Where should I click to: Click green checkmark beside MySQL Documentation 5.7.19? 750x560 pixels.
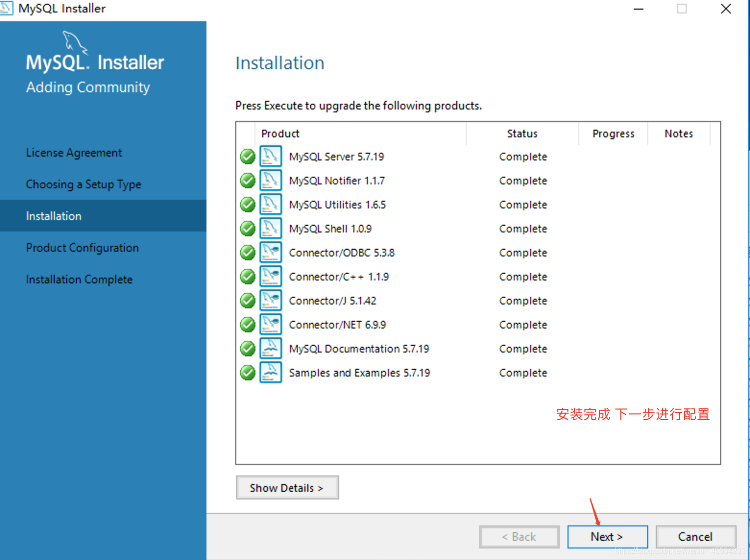pyautogui.click(x=248, y=349)
